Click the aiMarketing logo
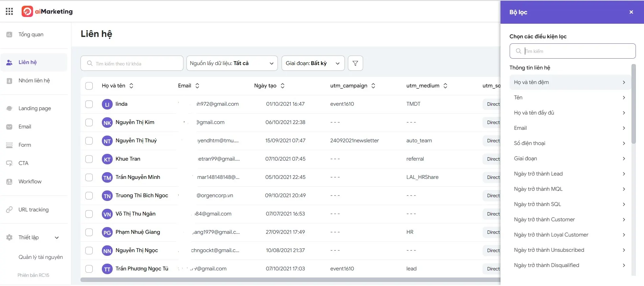Screen dimensions: 644x286 click(x=47, y=12)
